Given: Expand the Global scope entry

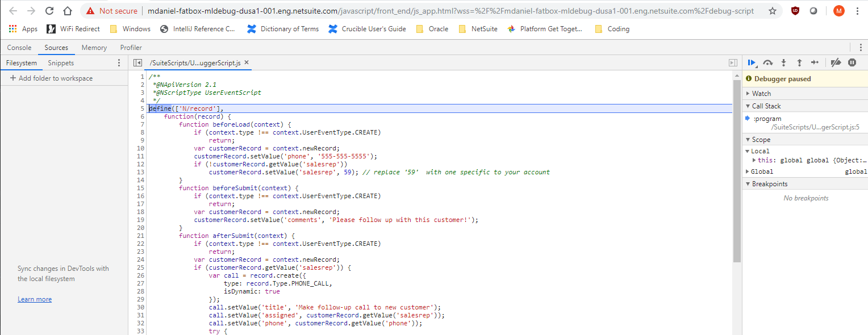Looking at the screenshot, I should pos(748,171).
